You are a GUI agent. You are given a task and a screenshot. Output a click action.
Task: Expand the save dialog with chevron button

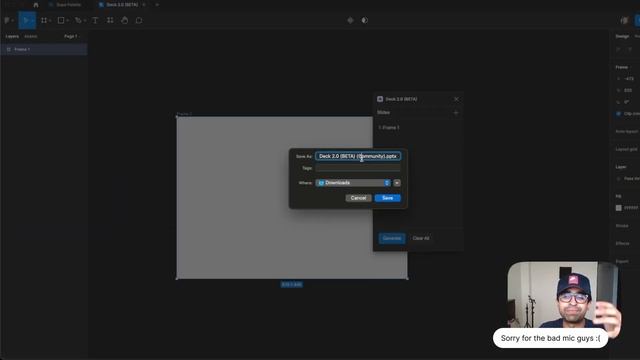(397, 183)
